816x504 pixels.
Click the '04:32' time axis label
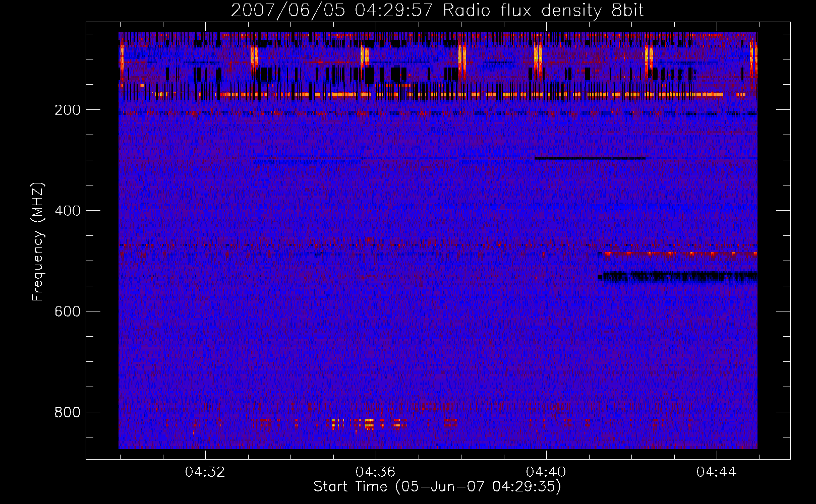tap(205, 472)
